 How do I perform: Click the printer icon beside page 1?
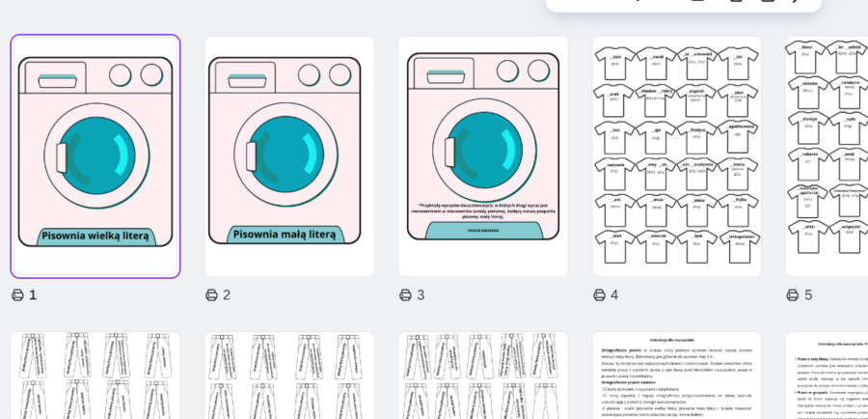17,294
